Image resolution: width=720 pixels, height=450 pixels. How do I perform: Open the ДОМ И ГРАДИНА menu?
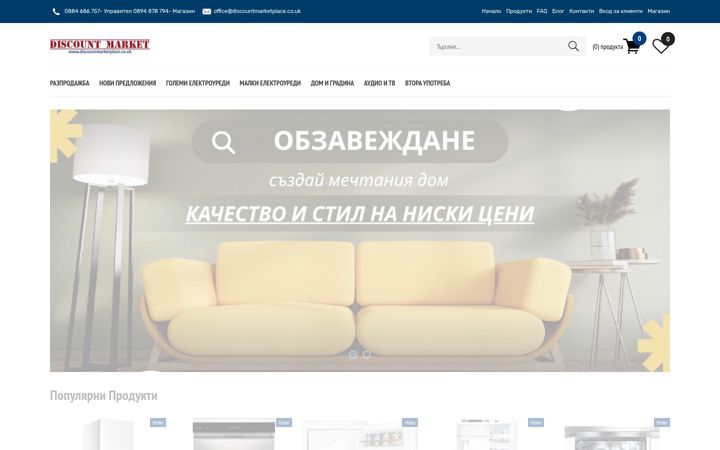tap(332, 83)
